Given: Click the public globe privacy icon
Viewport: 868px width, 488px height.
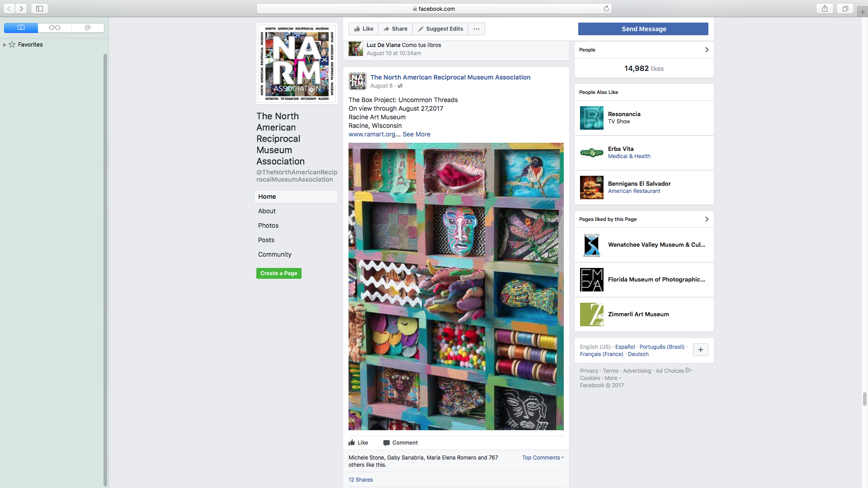Looking at the screenshot, I should coord(400,86).
